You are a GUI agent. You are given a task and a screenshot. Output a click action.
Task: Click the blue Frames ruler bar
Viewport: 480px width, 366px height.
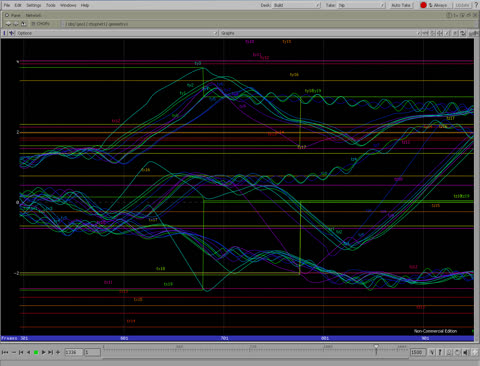pyautogui.click(x=237, y=338)
